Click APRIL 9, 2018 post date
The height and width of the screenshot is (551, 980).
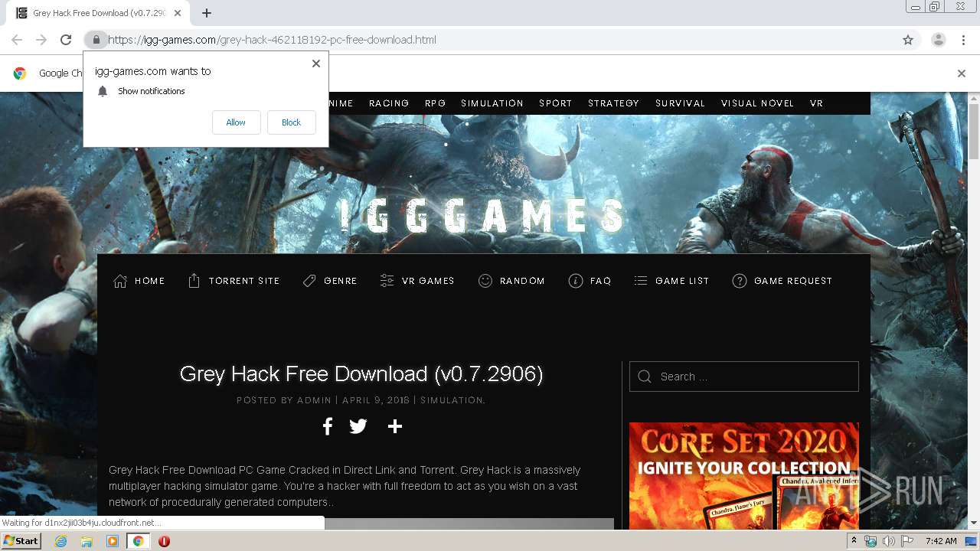coord(376,400)
